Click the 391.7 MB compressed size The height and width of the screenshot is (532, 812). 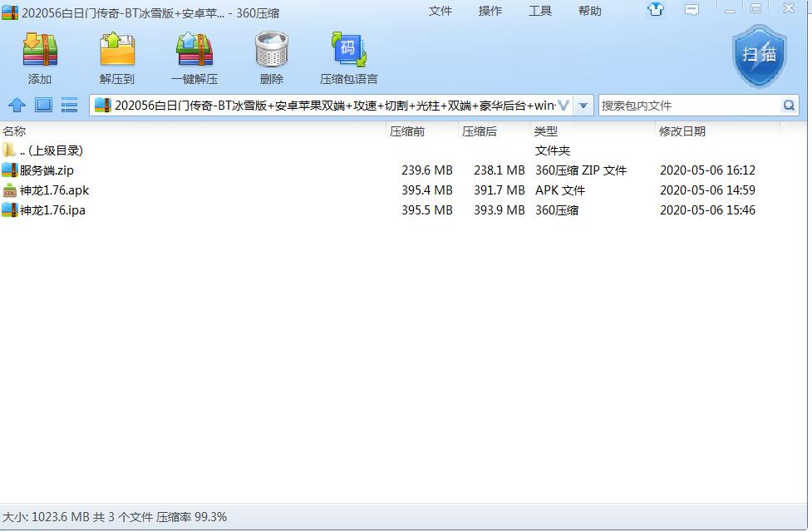[500, 190]
